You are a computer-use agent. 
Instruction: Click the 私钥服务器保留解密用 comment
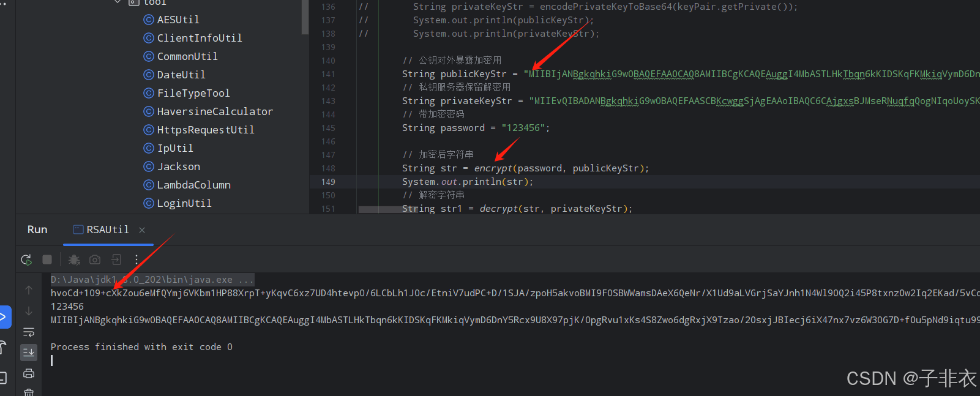click(457, 88)
